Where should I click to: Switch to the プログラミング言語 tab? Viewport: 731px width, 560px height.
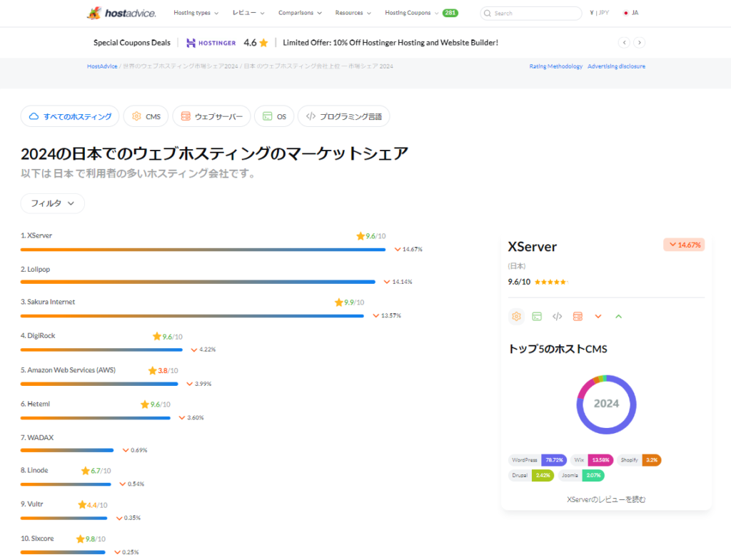(344, 116)
